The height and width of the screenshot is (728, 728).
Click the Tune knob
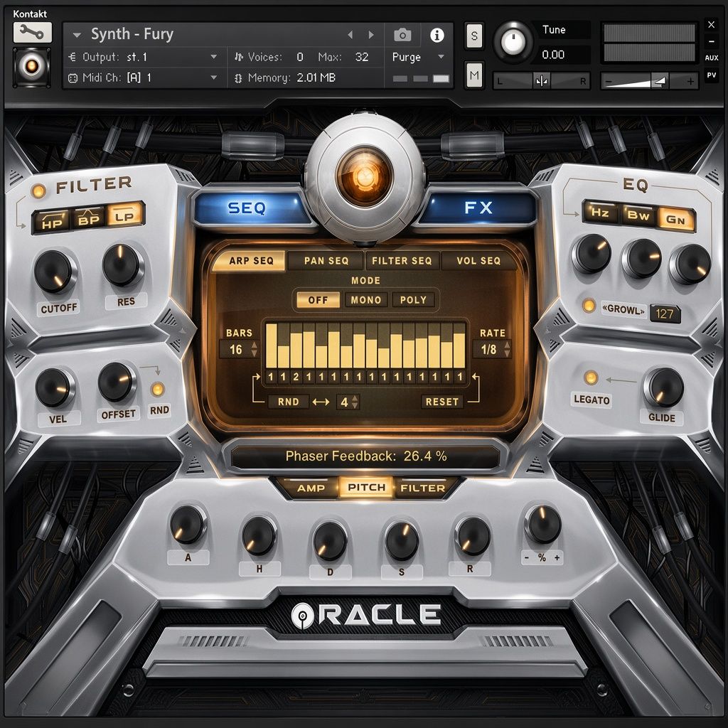click(513, 42)
